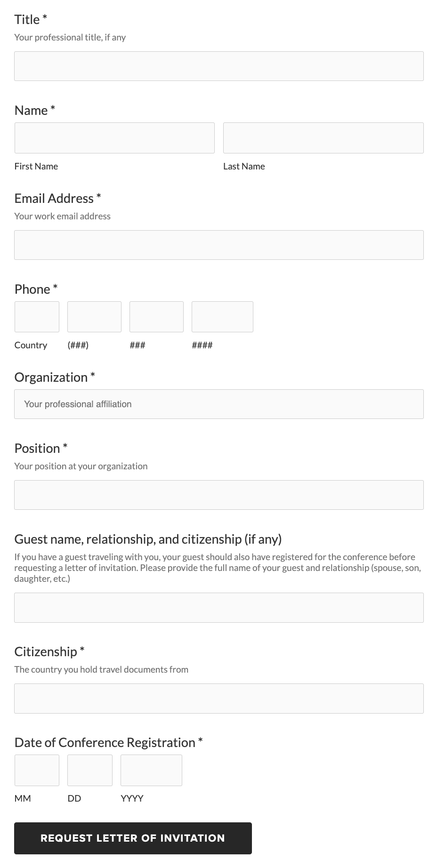Select the Guest name and relationship field
Screen dimensions: 437x868
point(218,608)
